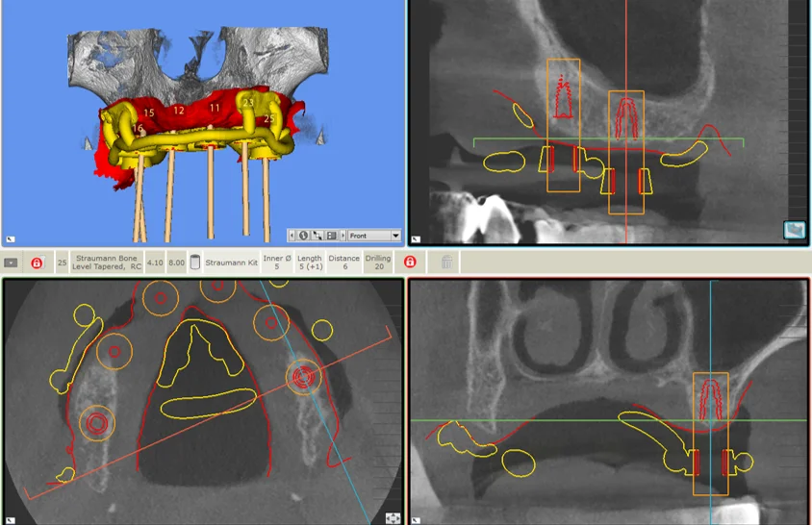Expand the axial view corner arrow

(11, 519)
